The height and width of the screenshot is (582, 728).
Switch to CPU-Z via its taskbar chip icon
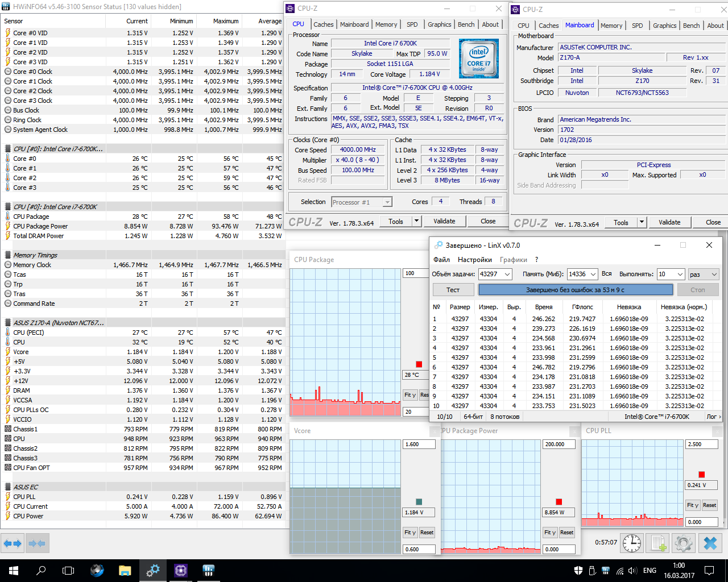pyautogui.click(x=181, y=570)
